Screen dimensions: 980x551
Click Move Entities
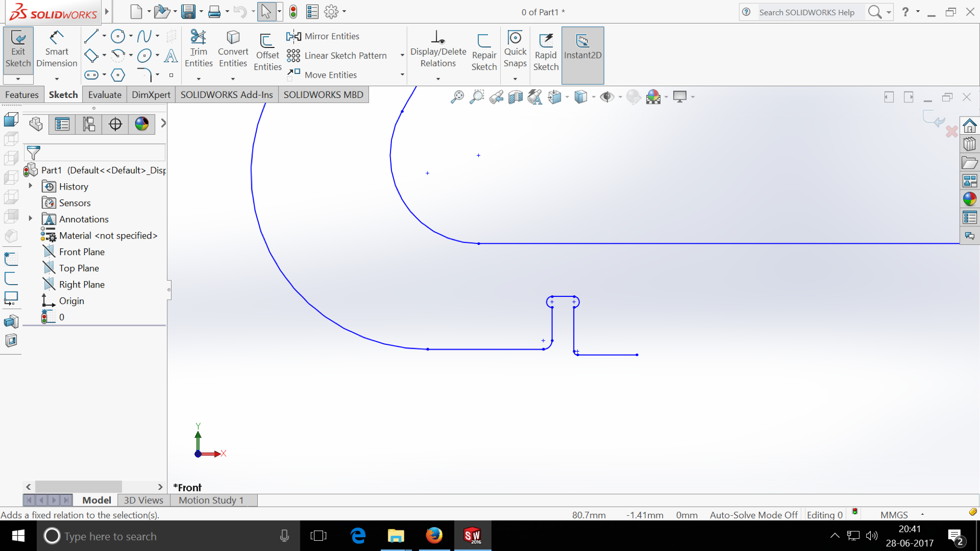(322, 75)
